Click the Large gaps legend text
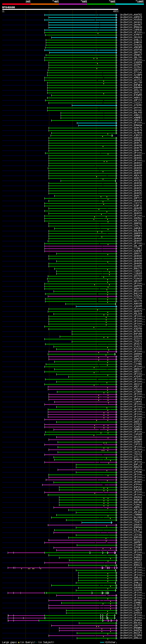The image size is (146, 644). (x=10, y=642)
